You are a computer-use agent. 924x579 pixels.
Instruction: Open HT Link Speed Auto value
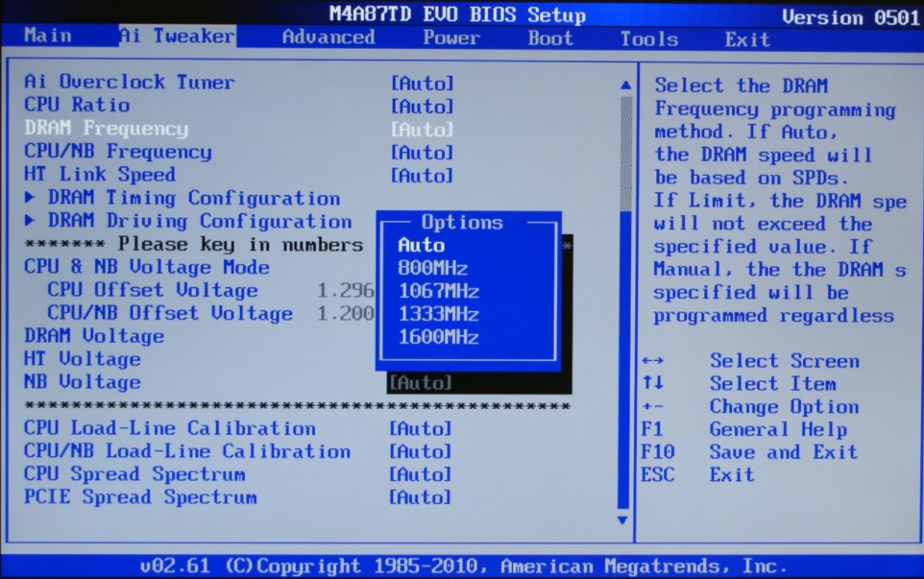pos(422,176)
